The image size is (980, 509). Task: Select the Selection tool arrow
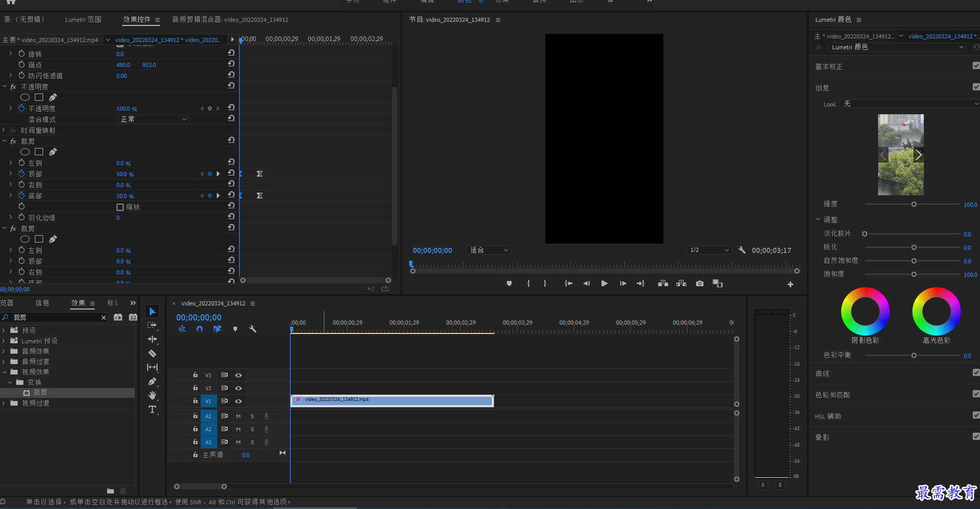click(x=152, y=311)
